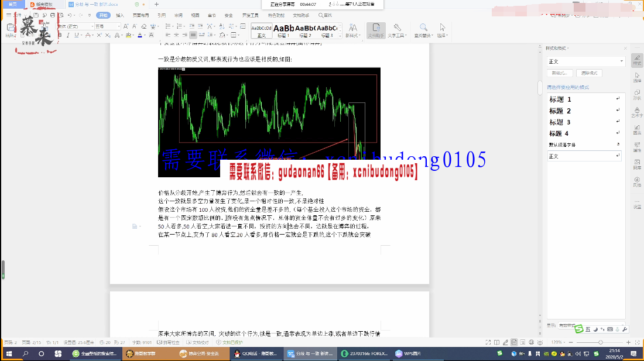Switch to page layout view in status bar
The height and width of the screenshot is (361, 644).
(x=514, y=342)
